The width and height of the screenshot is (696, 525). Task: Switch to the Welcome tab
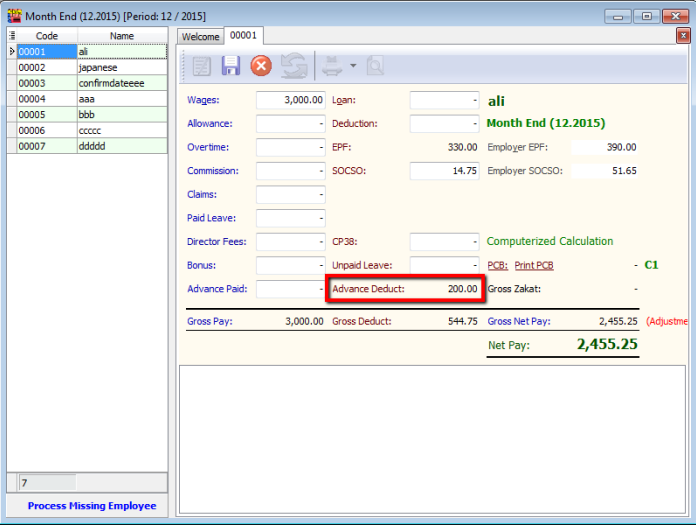pos(200,36)
